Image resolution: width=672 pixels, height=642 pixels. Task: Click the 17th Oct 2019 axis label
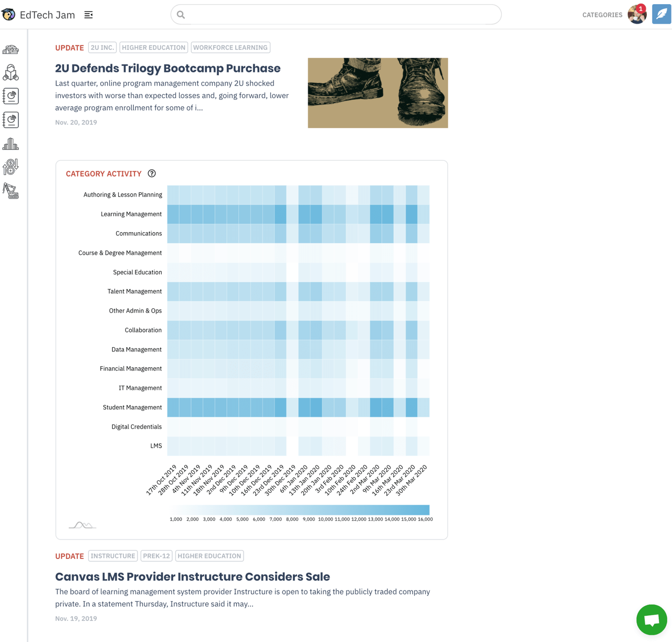point(162,480)
